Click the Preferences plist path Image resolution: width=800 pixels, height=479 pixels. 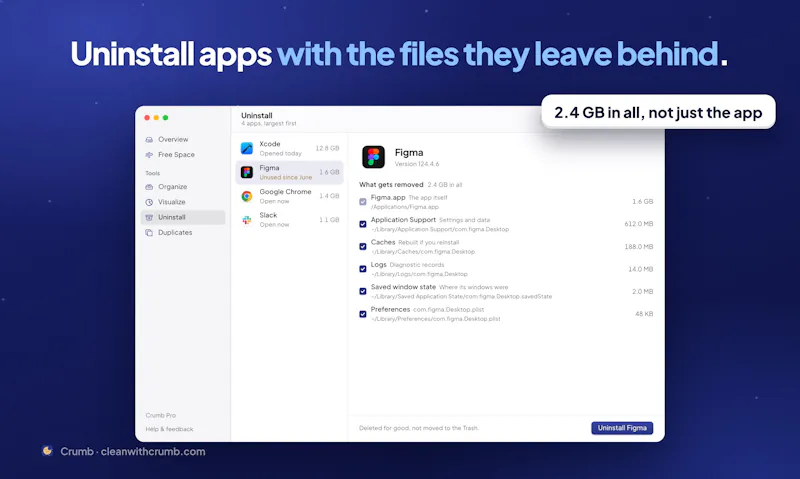click(x=436, y=319)
